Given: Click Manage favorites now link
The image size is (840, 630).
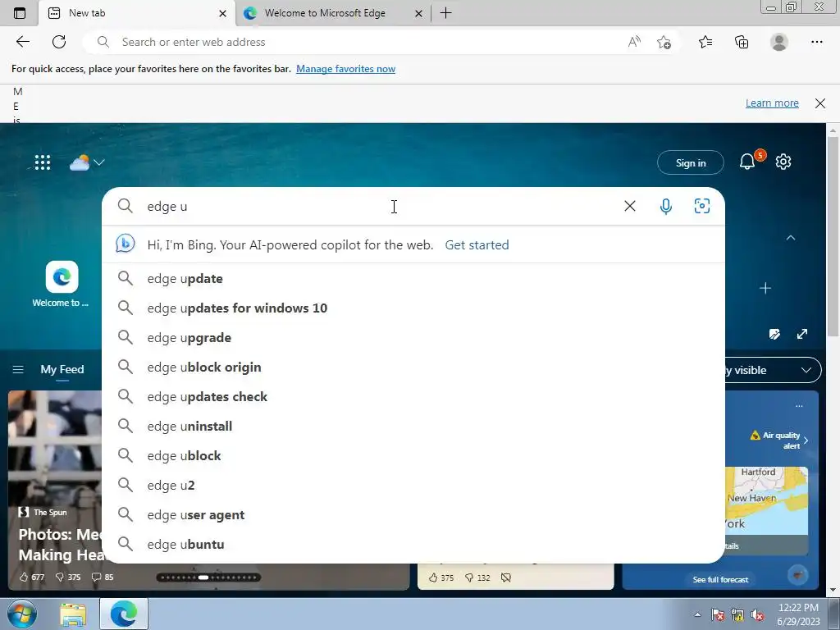Looking at the screenshot, I should click(345, 69).
